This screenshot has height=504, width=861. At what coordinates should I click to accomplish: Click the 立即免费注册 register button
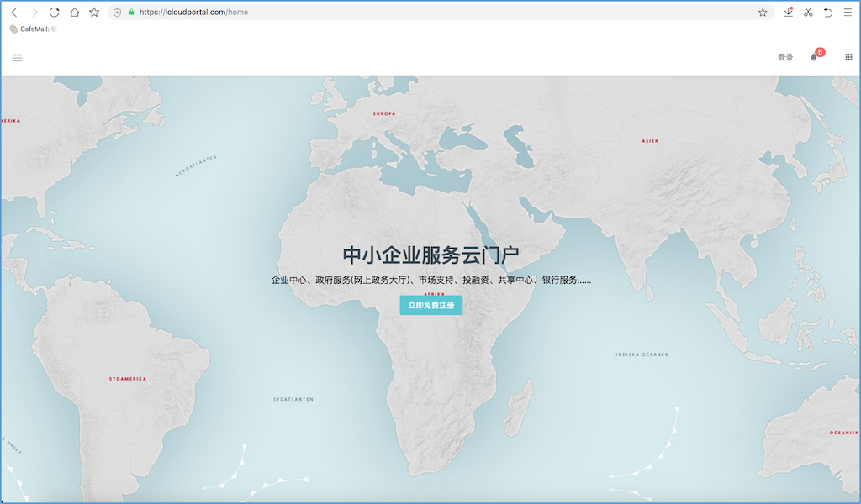[431, 305]
